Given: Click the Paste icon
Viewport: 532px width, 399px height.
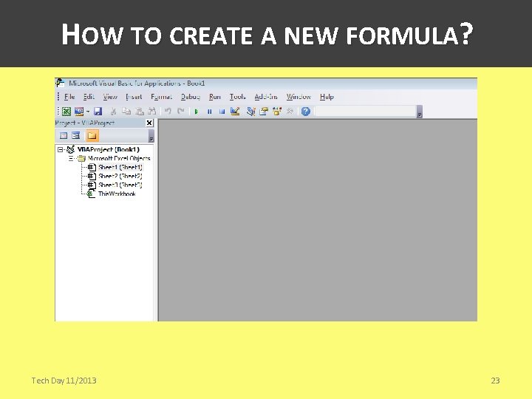Looking at the screenshot, I should click(140, 112).
